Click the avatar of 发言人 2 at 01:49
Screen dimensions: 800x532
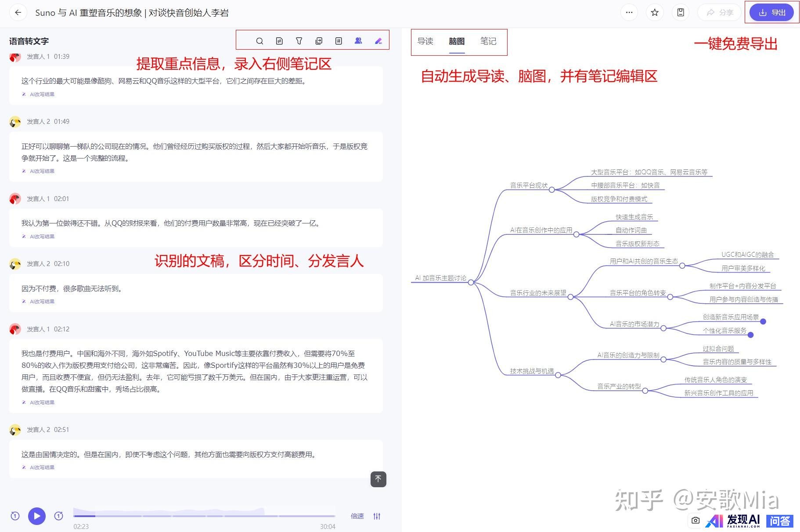click(x=15, y=122)
